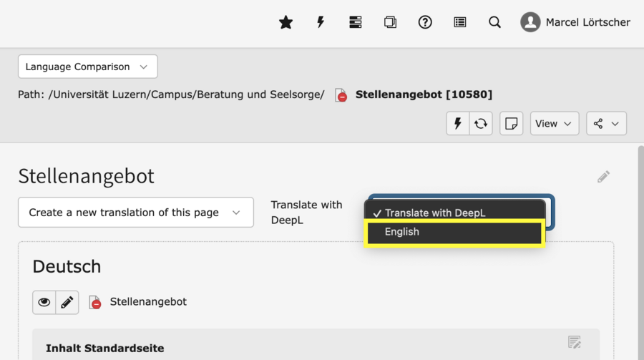
Task: Click the Marcel Lörtscher user account
Action: point(575,22)
